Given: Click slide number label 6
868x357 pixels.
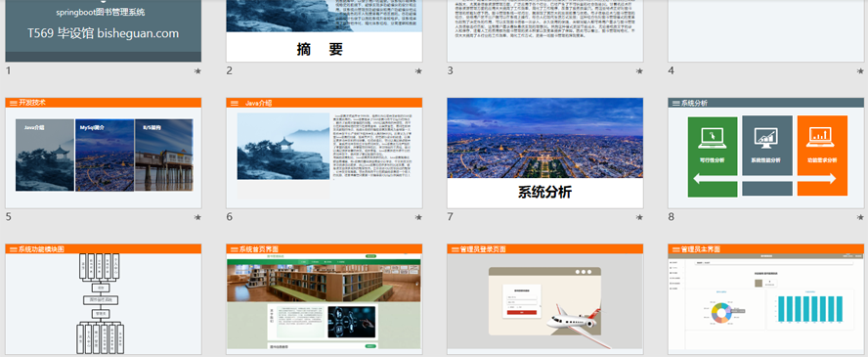Looking at the screenshot, I should point(229,217).
